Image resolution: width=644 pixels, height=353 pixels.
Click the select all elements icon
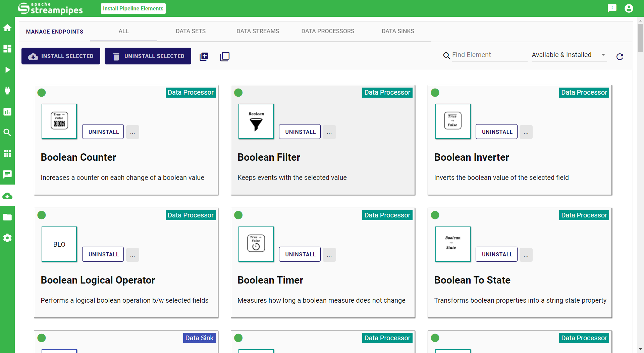click(x=204, y=56)
